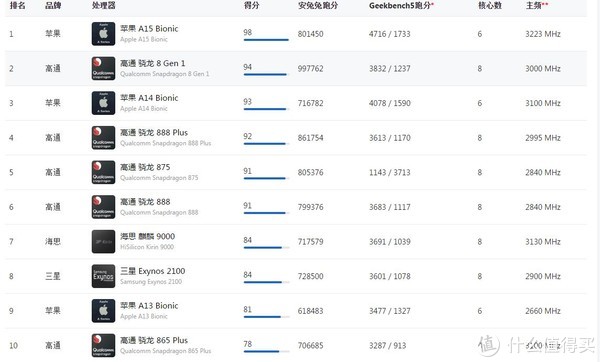
Task: Open the 三星 Exynos 2100 processor link
Action: click(x=152, y=271)
